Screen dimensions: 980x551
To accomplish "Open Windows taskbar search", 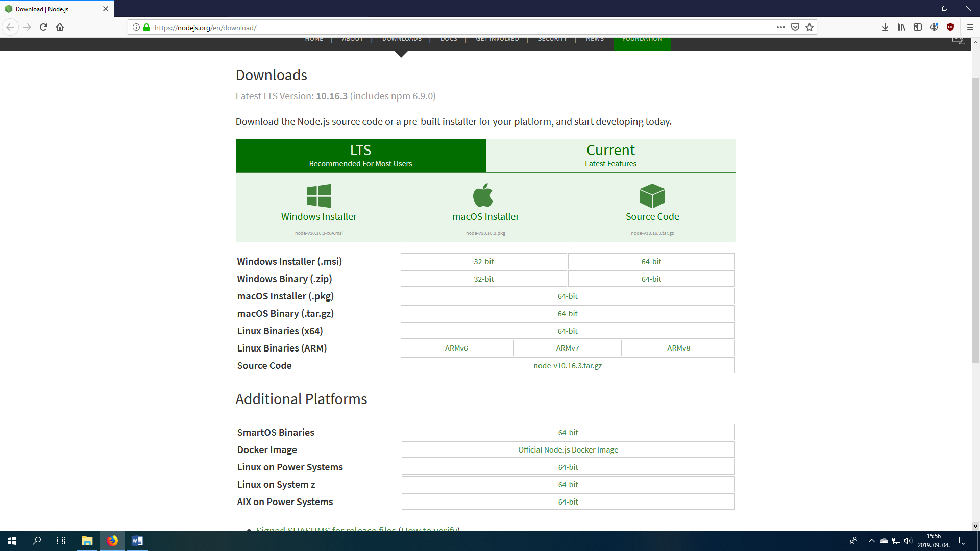I will point(37,541).
